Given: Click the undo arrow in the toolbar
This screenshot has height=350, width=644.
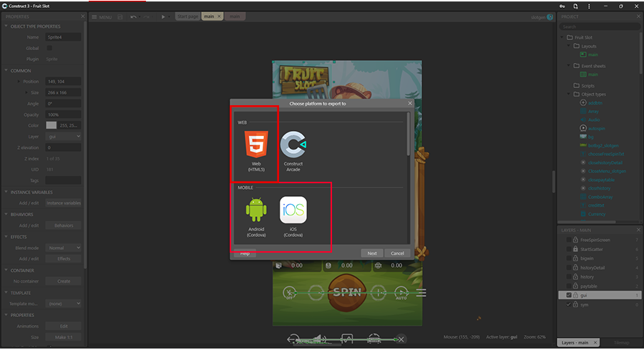Looking at the screenshot, I should pos(134,16).
